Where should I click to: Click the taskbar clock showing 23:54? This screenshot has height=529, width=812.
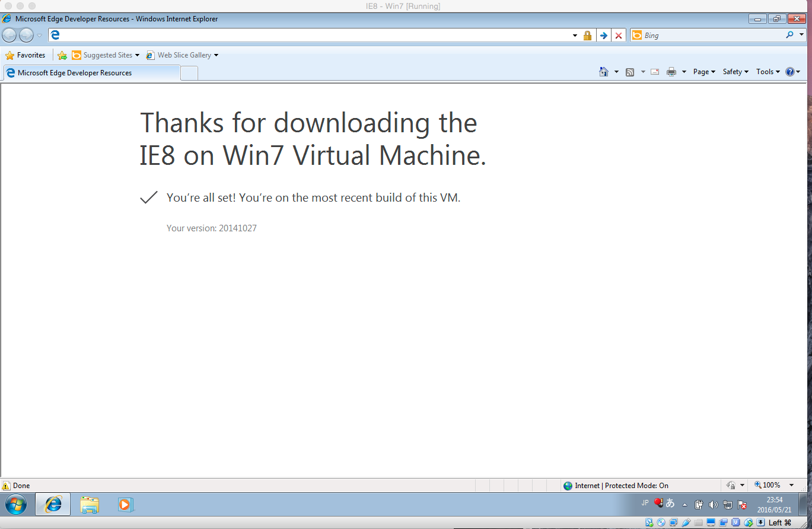(x=774, y=505)
